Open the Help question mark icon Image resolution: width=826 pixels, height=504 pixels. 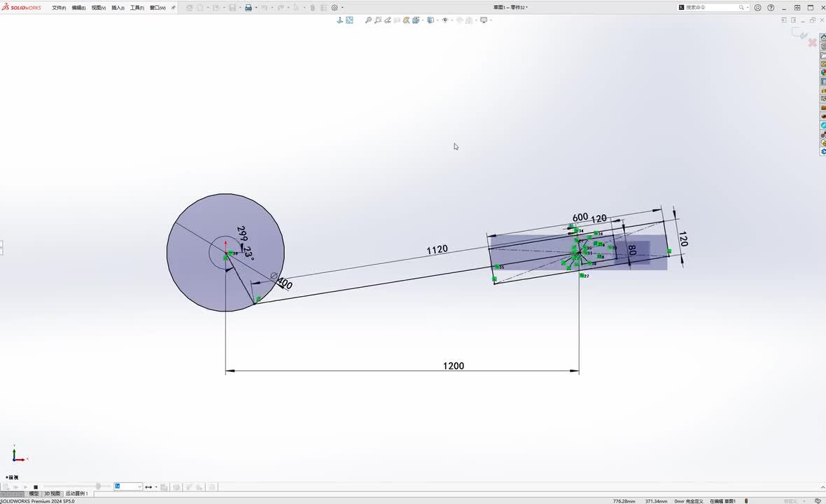771,8
